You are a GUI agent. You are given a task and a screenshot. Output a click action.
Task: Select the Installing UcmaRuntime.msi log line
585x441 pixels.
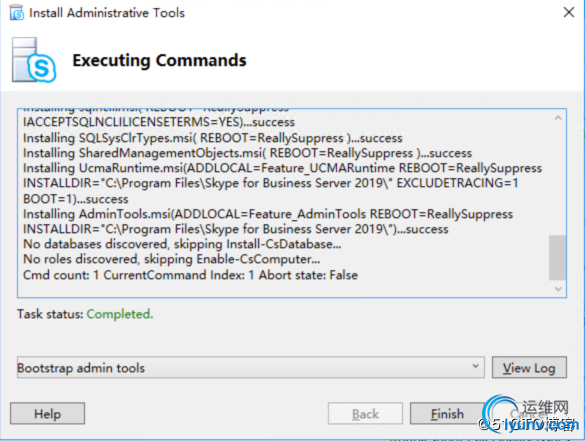(282, 168)
